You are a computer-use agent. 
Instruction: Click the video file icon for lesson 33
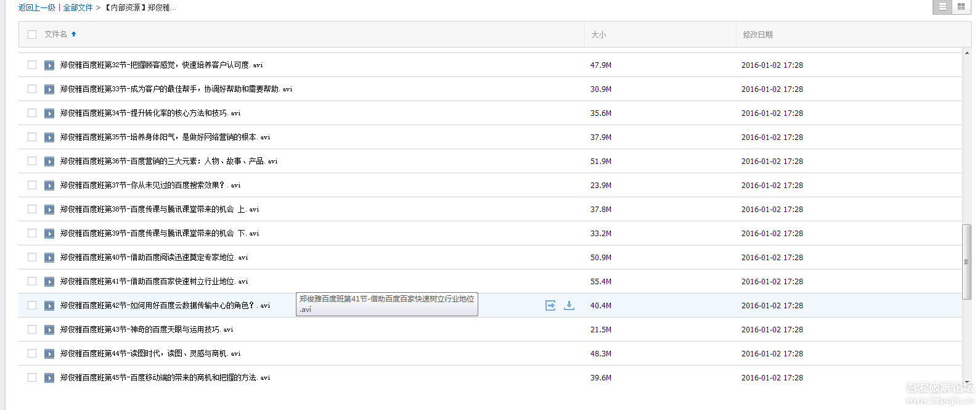[49, 89]
